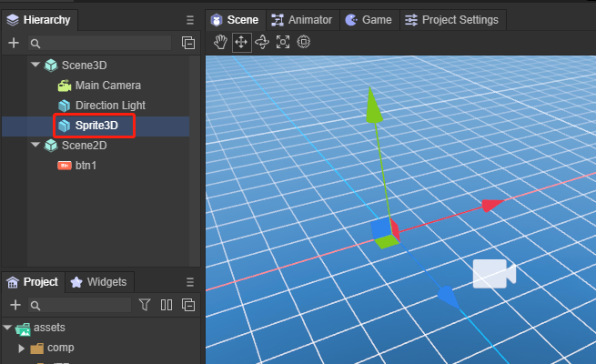Switch to the Animator tab

302,19
